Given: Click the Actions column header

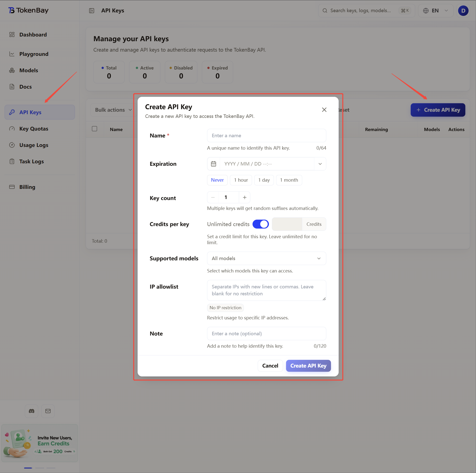Looking at the screenshot, I should (456, 129).
